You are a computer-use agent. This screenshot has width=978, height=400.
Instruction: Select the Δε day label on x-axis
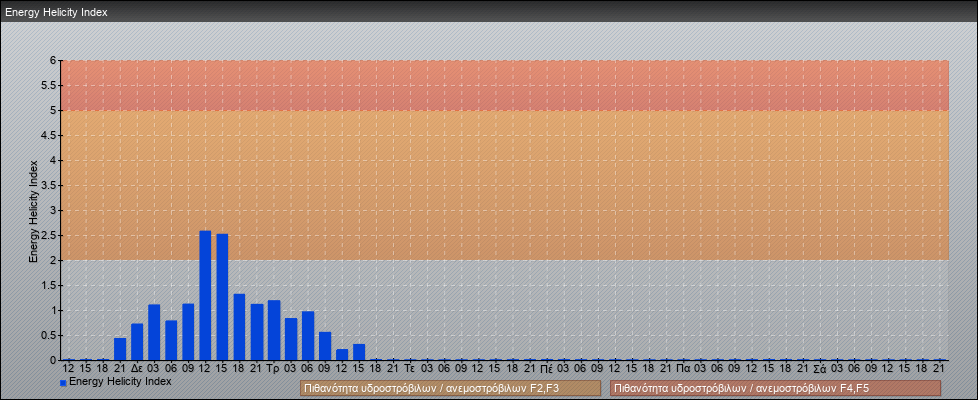(137, 368)
